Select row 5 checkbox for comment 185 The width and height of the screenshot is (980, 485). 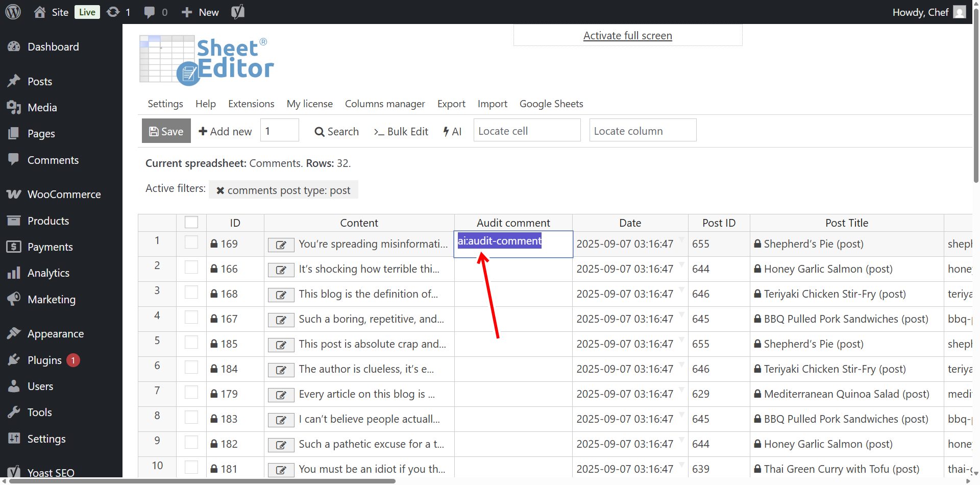click(x=191, y=342)
